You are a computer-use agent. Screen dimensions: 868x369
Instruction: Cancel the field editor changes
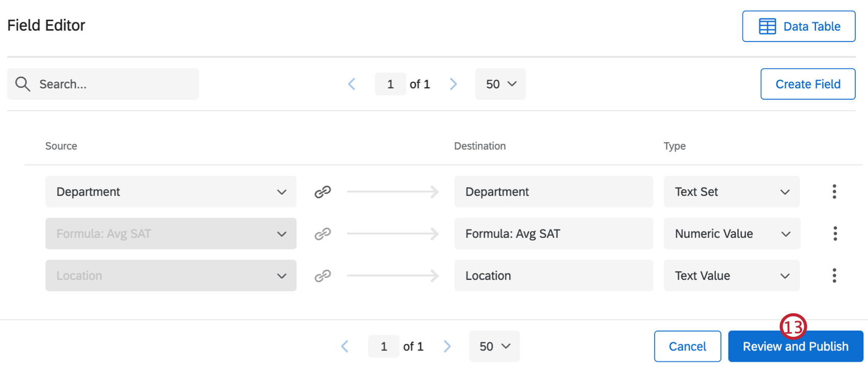(x=687, y=346)
